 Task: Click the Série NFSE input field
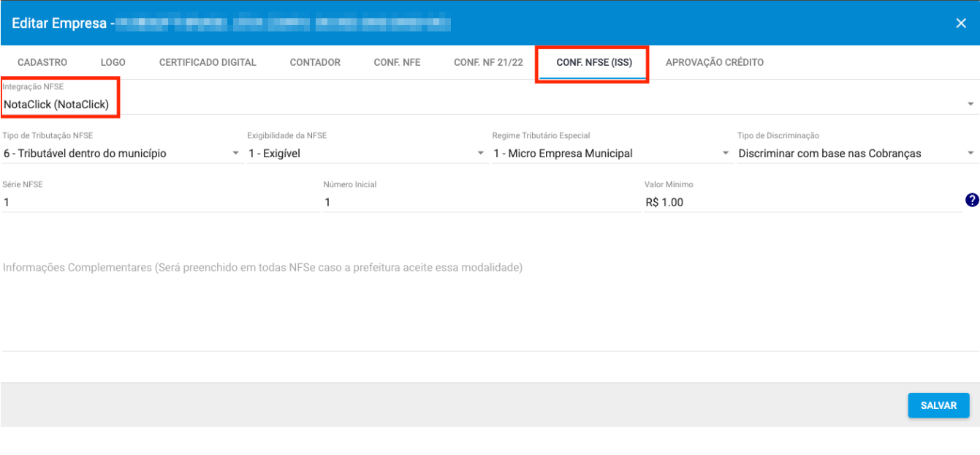pos(159,203)
